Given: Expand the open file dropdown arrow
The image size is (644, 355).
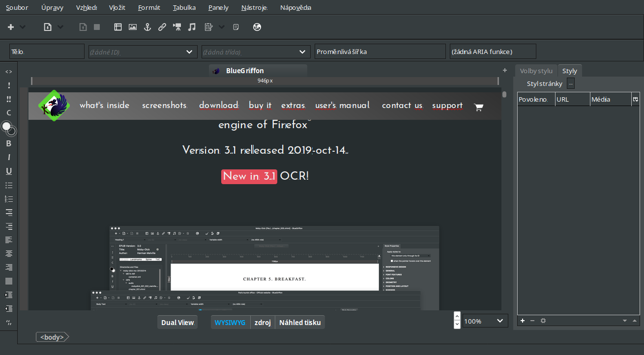Looking at the screenshot, I should (x=60, y=27).
